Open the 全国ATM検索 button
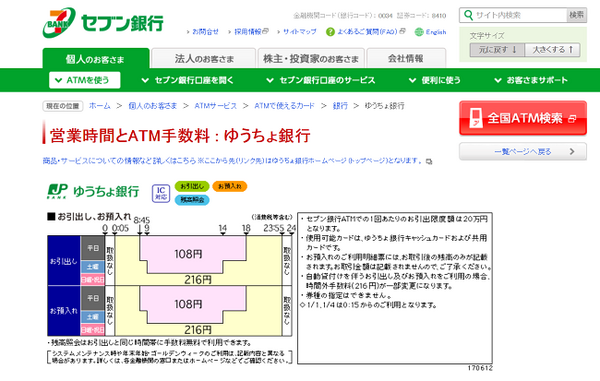 [523, 118]
